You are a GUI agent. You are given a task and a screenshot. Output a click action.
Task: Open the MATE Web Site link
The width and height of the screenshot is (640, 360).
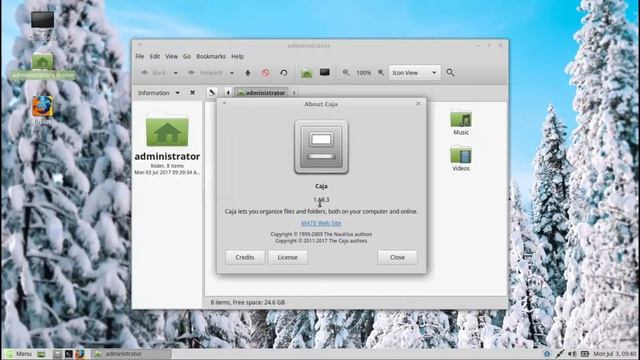click(x=321, y=223)
